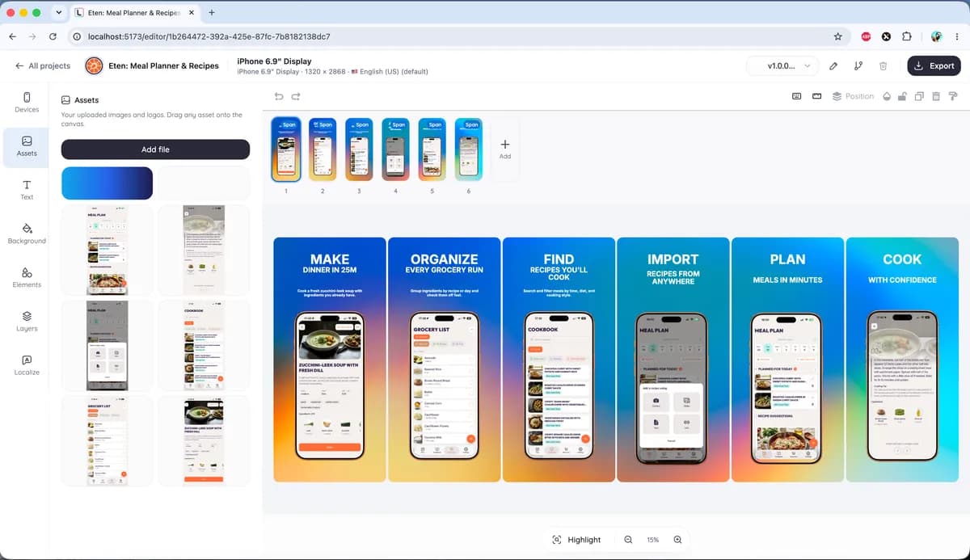Select the white blank asset tile
The height and width of the screenshot is (560, 970).
(x=203, y=183)
